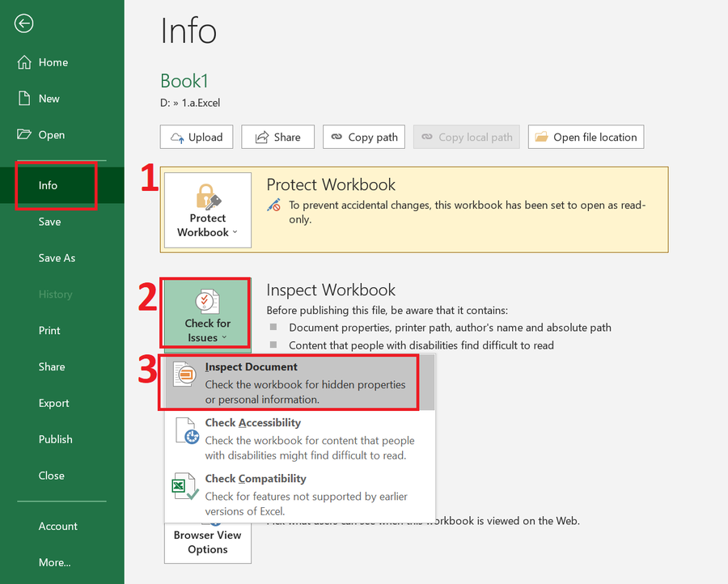728x584 pixels.
Task: Click the Inspect Workbook heading
Action: coord(331,290)
